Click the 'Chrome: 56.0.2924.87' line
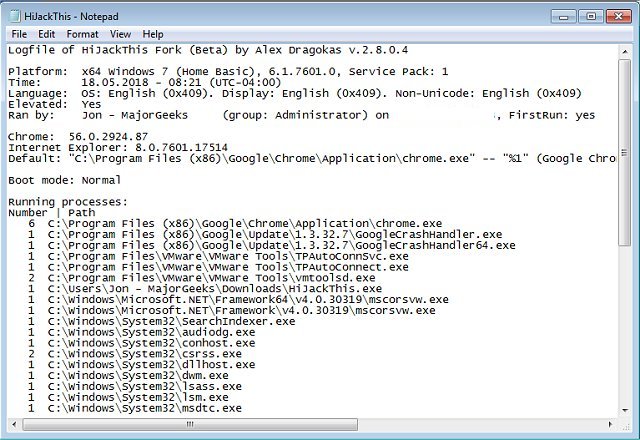 [x=78, y=137]
